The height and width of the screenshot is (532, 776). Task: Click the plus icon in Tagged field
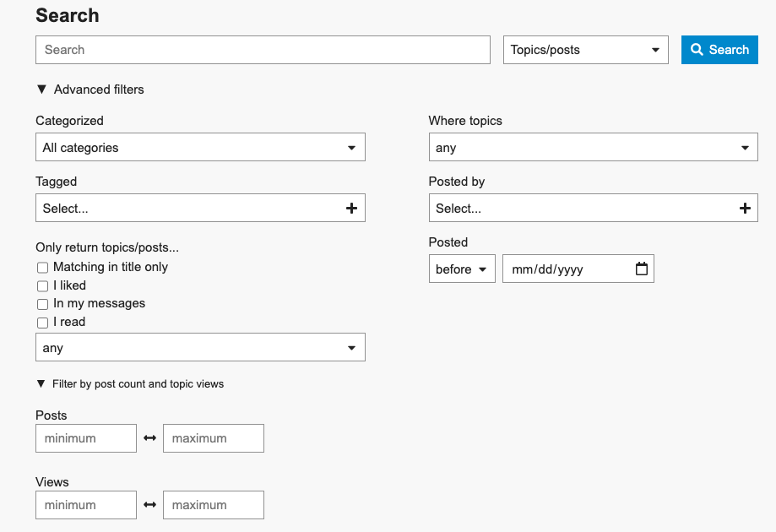[x=352, y=209]
